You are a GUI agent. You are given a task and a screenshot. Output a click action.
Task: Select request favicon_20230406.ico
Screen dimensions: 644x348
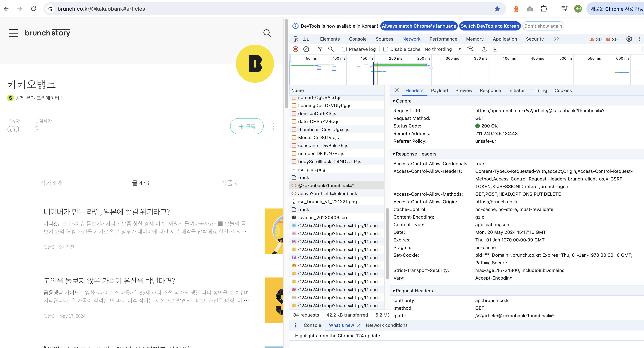tap(337, 217)
